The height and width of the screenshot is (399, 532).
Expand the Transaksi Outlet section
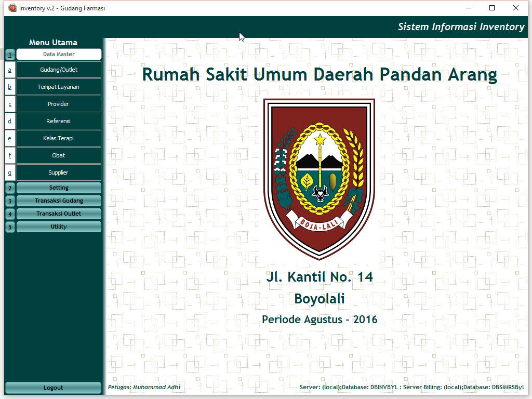[x=59, y=214]
